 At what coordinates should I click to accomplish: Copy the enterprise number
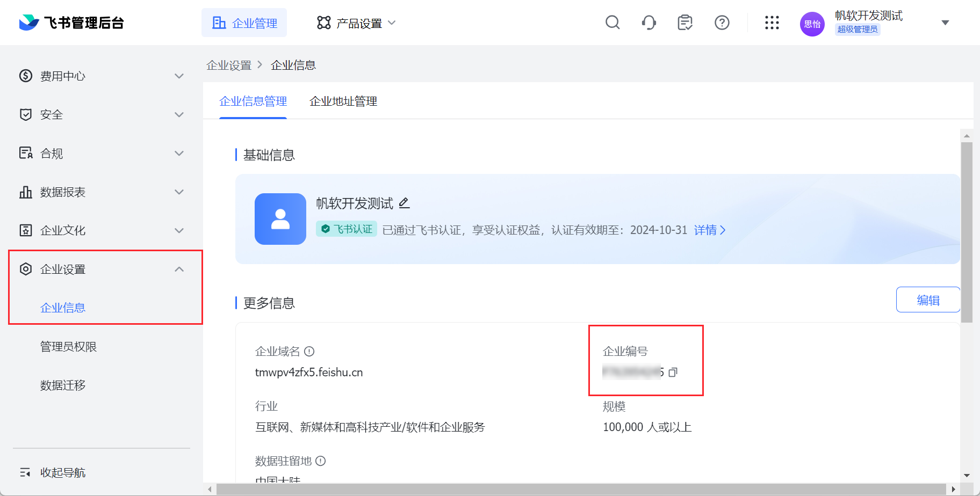coord(673,372)
